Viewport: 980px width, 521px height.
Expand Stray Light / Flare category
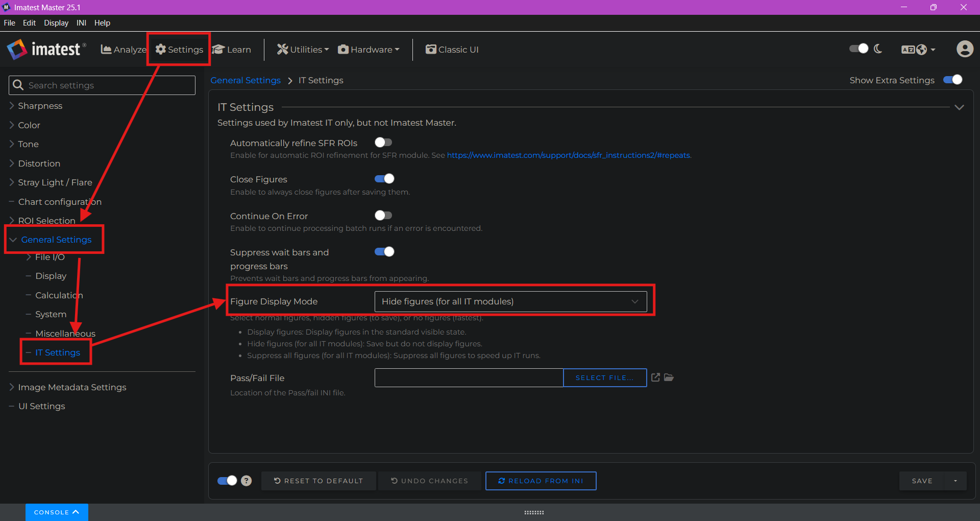click(51, 182)
